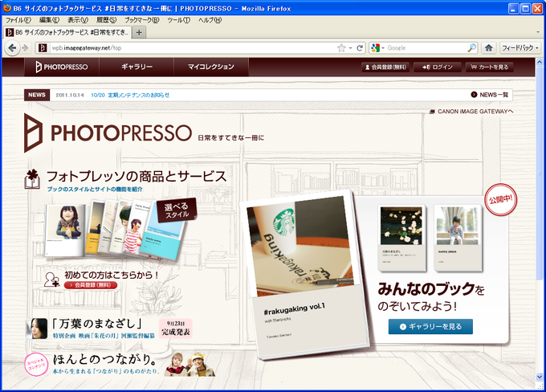
Task: Open the マイコレクション navigation tab
Action: click(211, 67)
